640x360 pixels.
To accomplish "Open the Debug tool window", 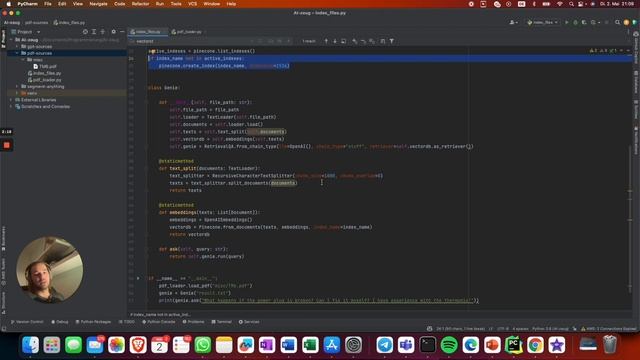I will [60, 322].
